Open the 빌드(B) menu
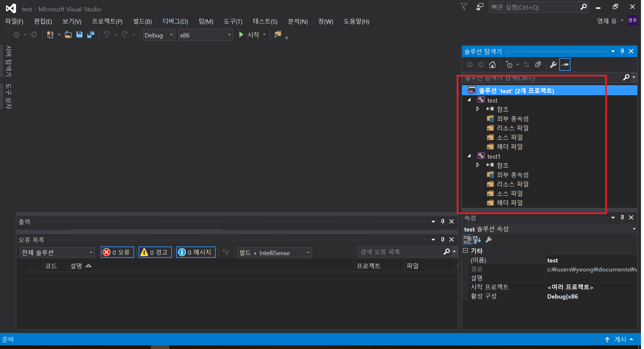The image size is (644, 349). [143, 21]
